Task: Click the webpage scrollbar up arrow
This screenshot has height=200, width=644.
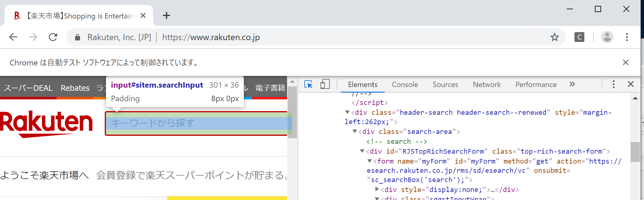Action: coord(292,81)
